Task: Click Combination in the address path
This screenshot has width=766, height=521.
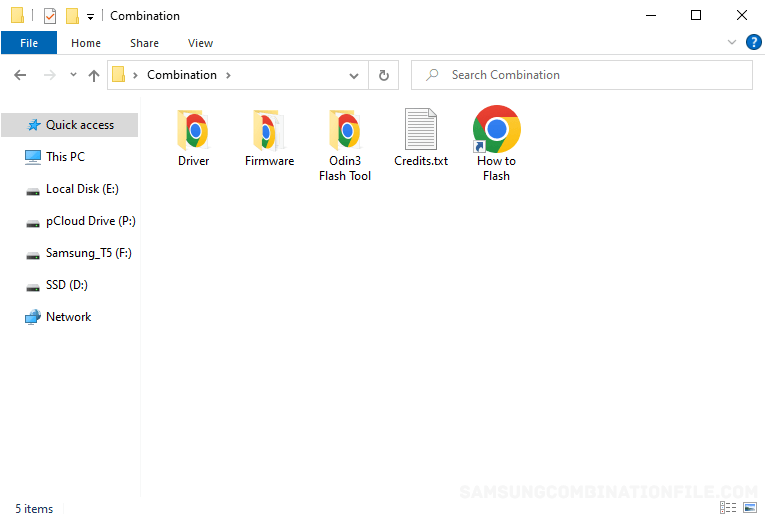Action: pos(182,75)
